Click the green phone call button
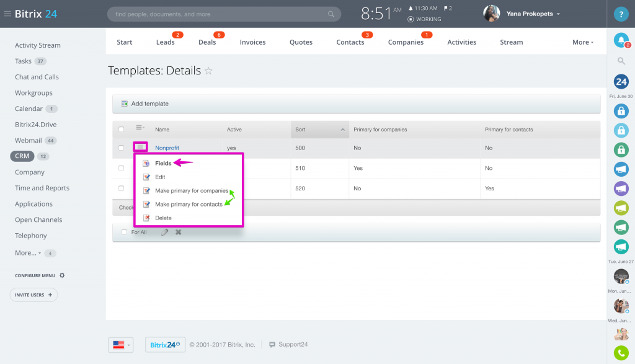Screen dimensions: 635x364 (x=621, y=353)
